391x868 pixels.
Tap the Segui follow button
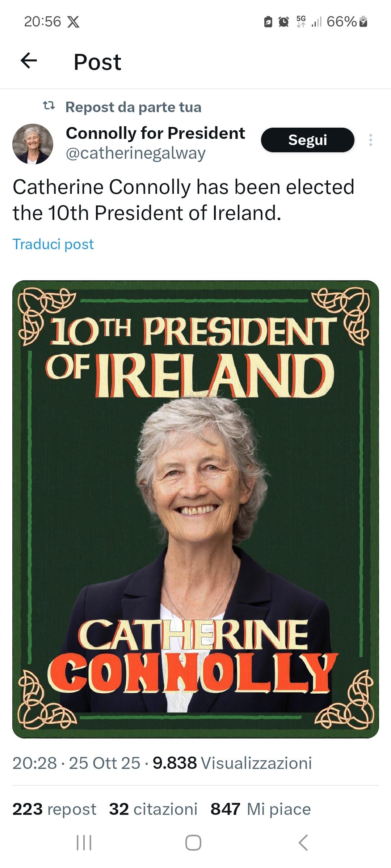point(307,140)
